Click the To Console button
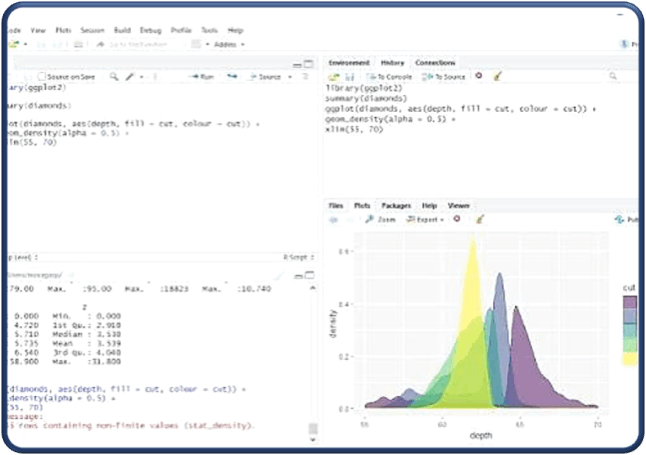The height and width of the screenshot is (455, 646). pos(389,77)
